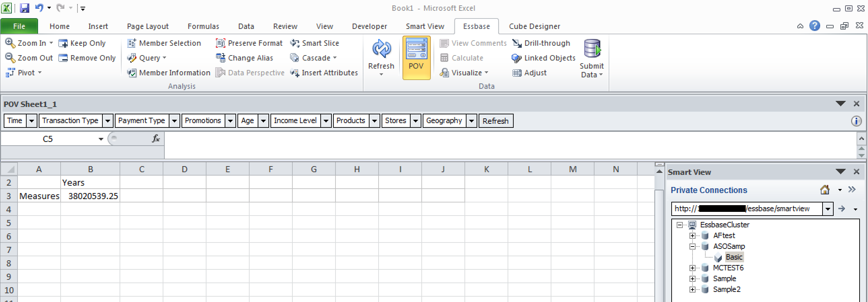Open the Transaction Type dropdown arrow
This screenshot has height=302, width=868.
[x=107, y=121]
